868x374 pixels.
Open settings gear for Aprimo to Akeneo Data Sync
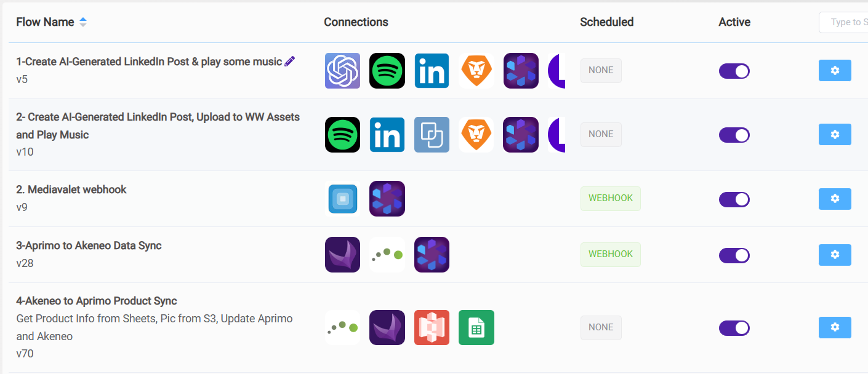point(835,255)
